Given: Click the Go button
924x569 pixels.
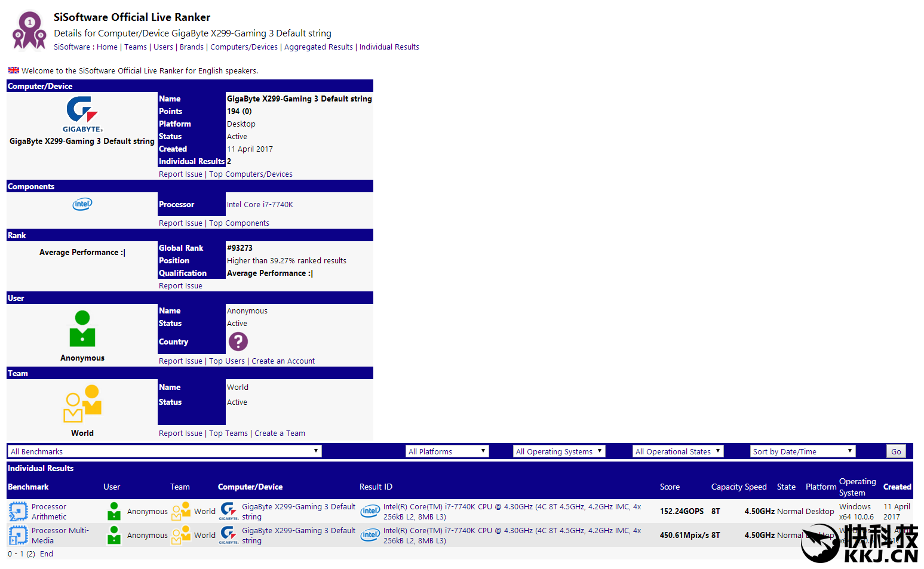Looking at the screenshot, I should click(896, 451).
